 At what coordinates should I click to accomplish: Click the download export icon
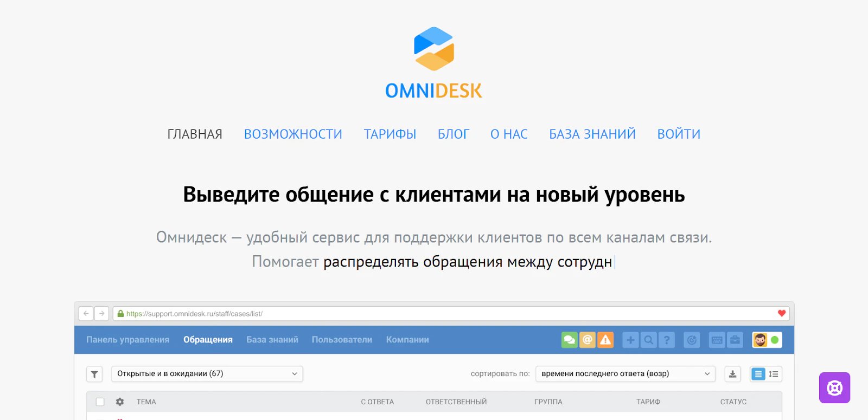point(732,374)
